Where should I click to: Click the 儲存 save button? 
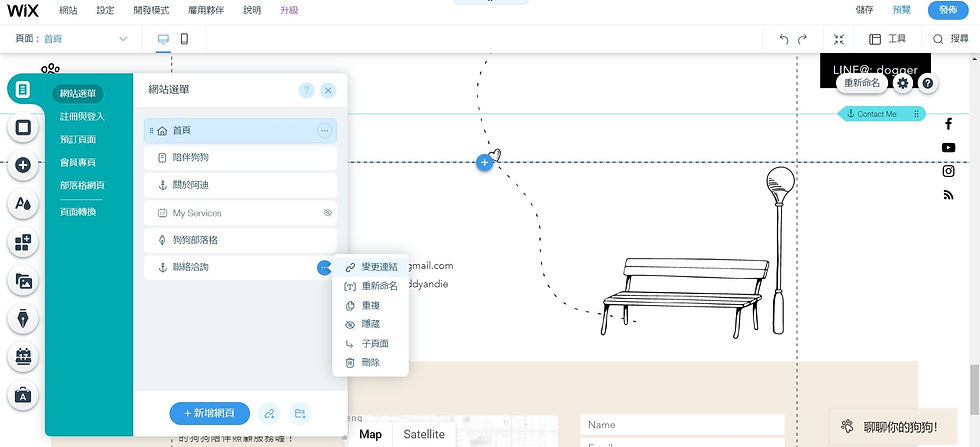[x=864, y=10]
